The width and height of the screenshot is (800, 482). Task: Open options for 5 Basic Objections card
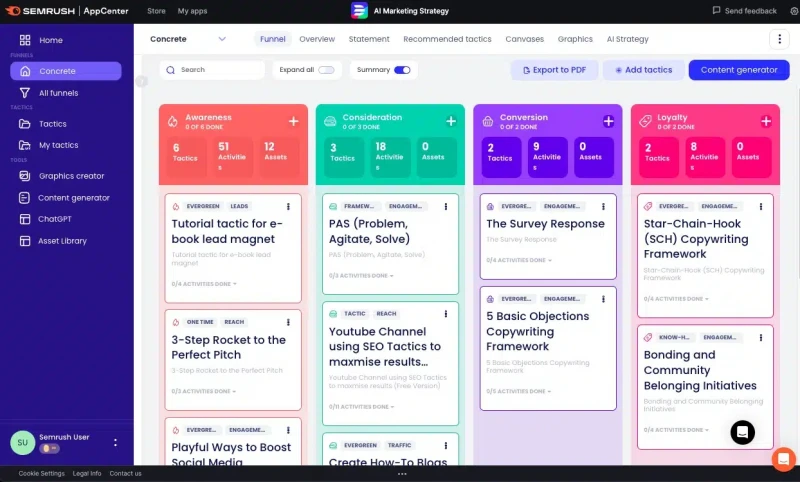(x=603, y=299)
